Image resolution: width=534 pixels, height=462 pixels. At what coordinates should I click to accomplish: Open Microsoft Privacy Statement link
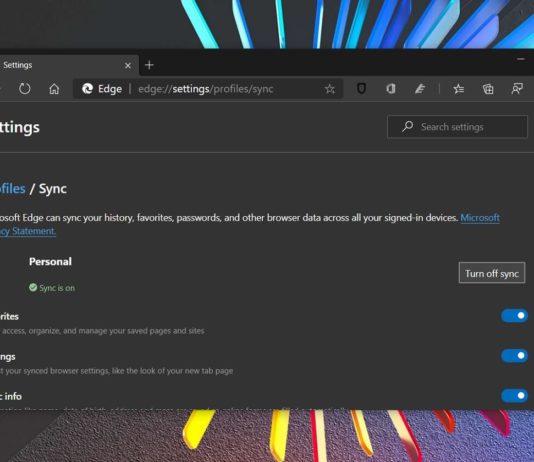point(480,218)
